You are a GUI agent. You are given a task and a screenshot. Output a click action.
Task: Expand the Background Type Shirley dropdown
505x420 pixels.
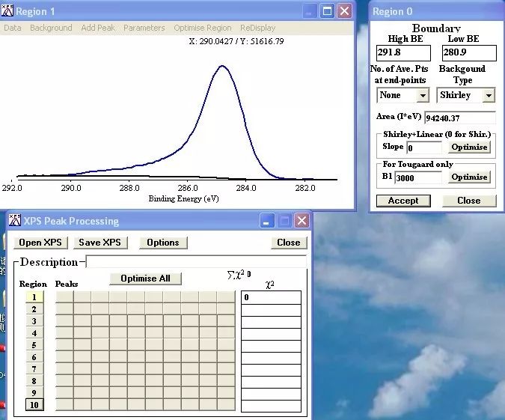(x=489, y=95)
